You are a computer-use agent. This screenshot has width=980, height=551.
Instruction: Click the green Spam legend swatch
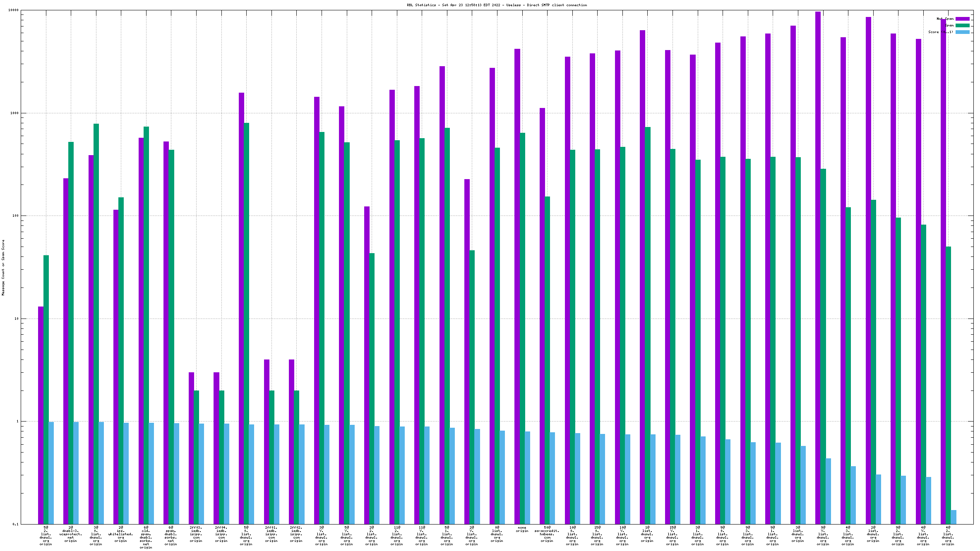tap(962, 26)
